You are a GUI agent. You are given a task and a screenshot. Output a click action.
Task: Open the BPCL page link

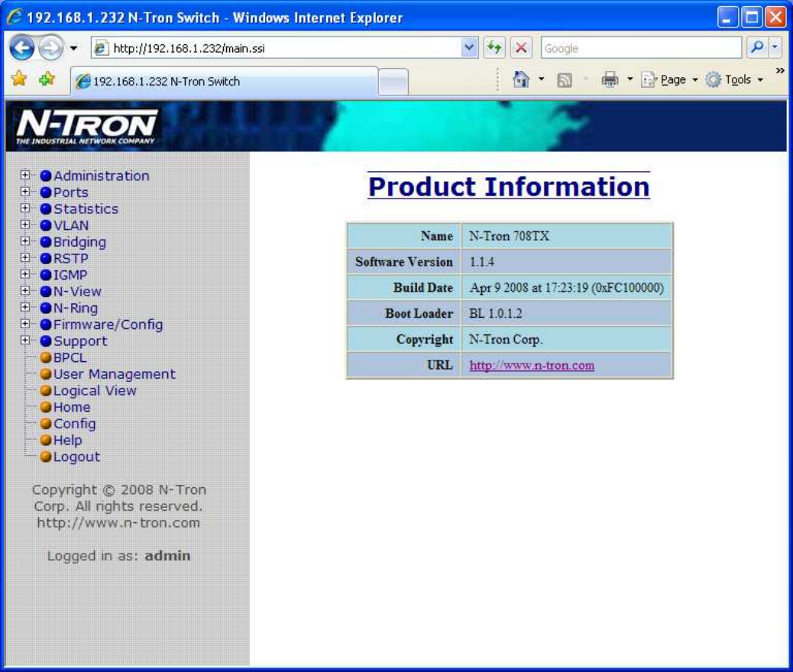tap(70, 357)
